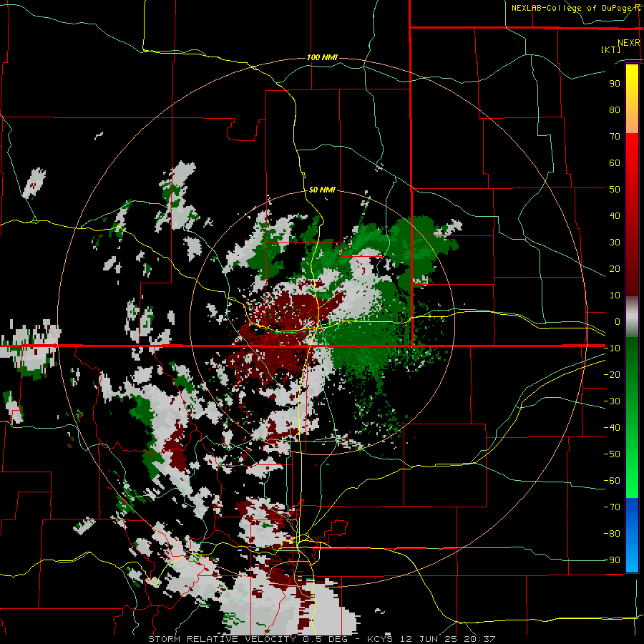The height and width of the screenshot is (644, 644).
Task: Click the -30 value on the velocity scale
Action: (x=612, y=401)
